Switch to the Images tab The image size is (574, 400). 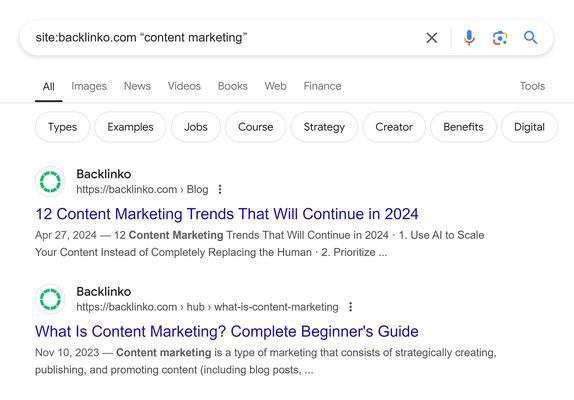coord(89,86)
